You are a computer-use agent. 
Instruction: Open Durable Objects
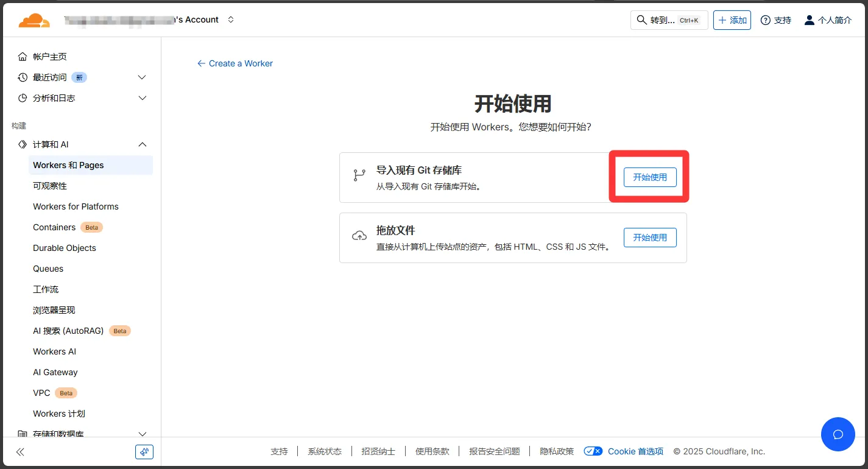pyautogui.click(x=65, y=248)
